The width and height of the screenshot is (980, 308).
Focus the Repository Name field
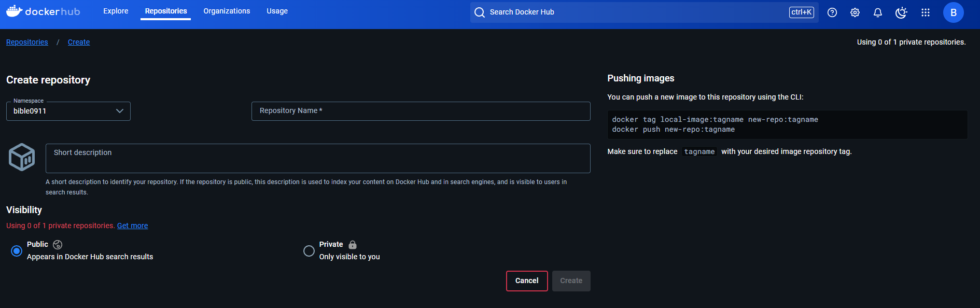coord(421,111)
